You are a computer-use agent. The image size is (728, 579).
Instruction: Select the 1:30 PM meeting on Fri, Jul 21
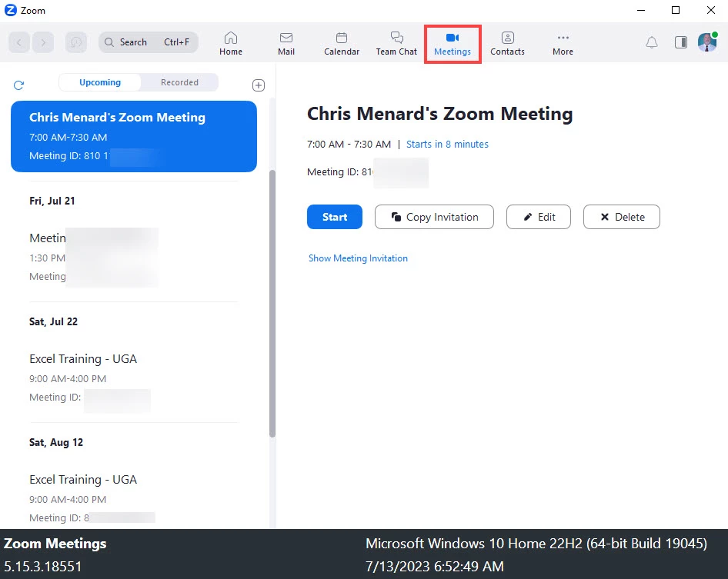tap(134, 257)
